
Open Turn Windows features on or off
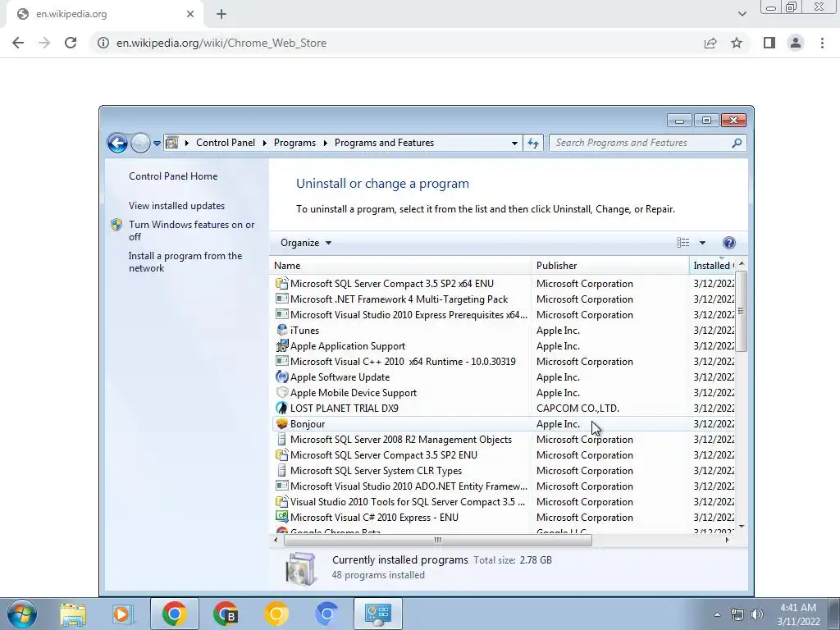click(x=191, y=231)
